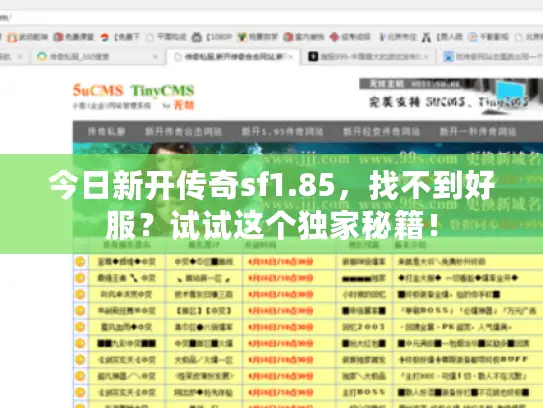Image resolution: width=543 pixels, height=408 pixels.
Task: Close the active page tab
Action: [x=292, y=56]
